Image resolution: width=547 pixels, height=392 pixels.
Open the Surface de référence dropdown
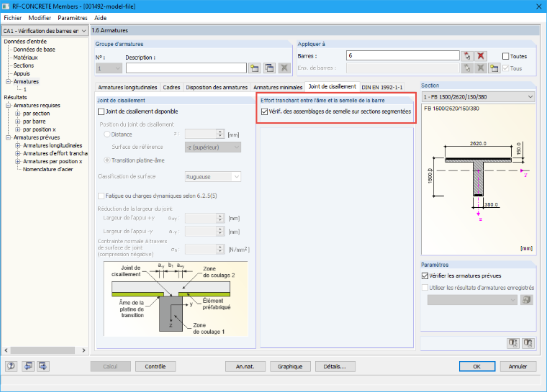tap(213, 147)
